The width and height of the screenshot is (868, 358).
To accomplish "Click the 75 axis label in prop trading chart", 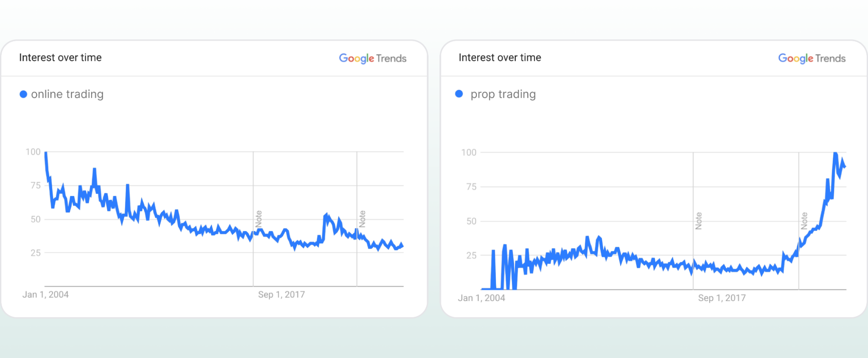I will tap(472, 187).
